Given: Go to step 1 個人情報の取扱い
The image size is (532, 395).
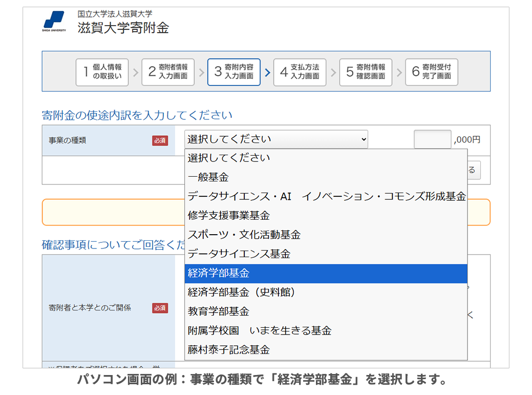Looking at the screenshot, I should pos(102,72).
